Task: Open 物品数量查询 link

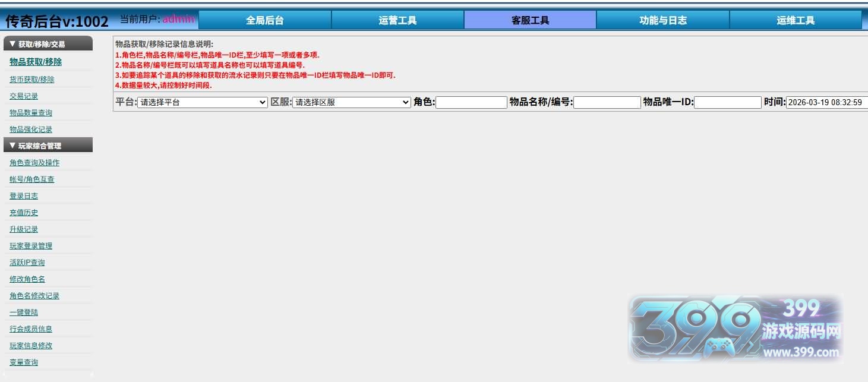Action: pyautogui.click(x=31, y=112)
